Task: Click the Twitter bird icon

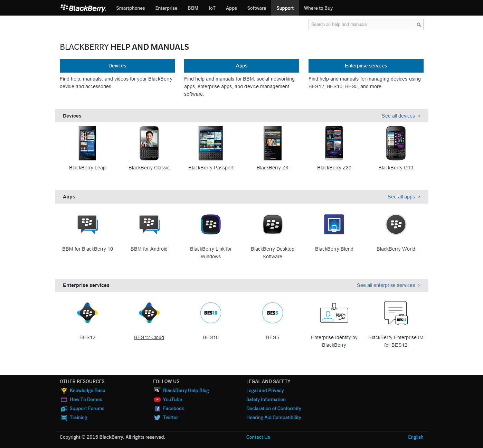Action: pos(157,418)
